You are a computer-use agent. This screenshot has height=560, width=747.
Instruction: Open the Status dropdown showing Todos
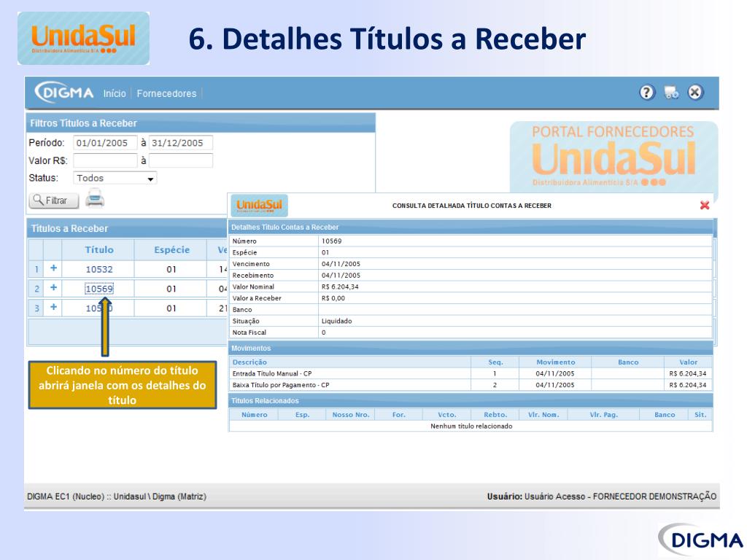coord(115,178)
